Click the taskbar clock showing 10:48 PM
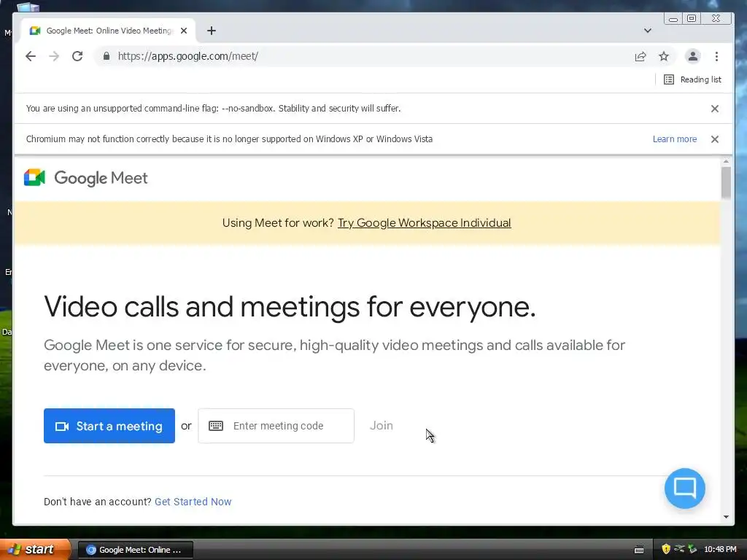The width and height of the screenshot is (747, 560). [720, 550]
